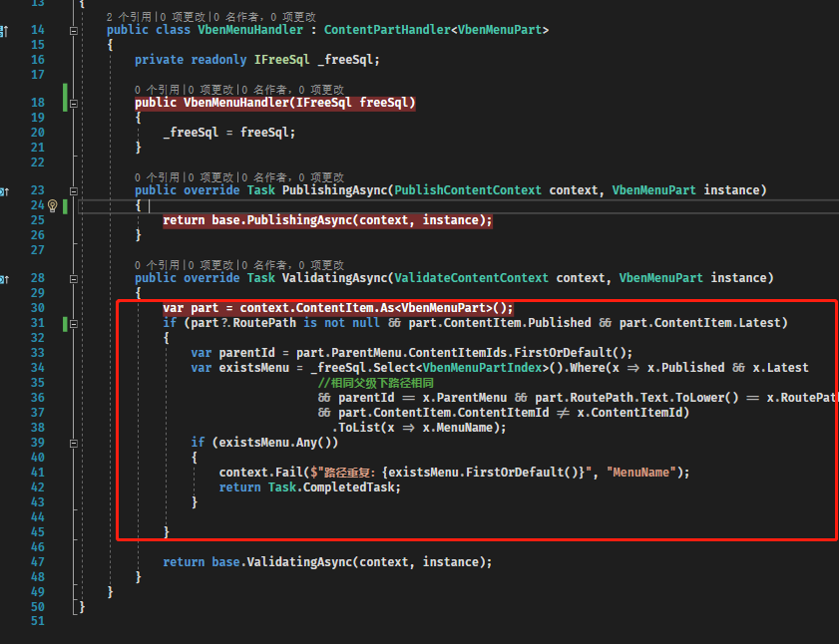The width and height of the screenshot is (839, 644).
Task: Collapse the ValidatingAsync method at line 28
Action: 74,279
